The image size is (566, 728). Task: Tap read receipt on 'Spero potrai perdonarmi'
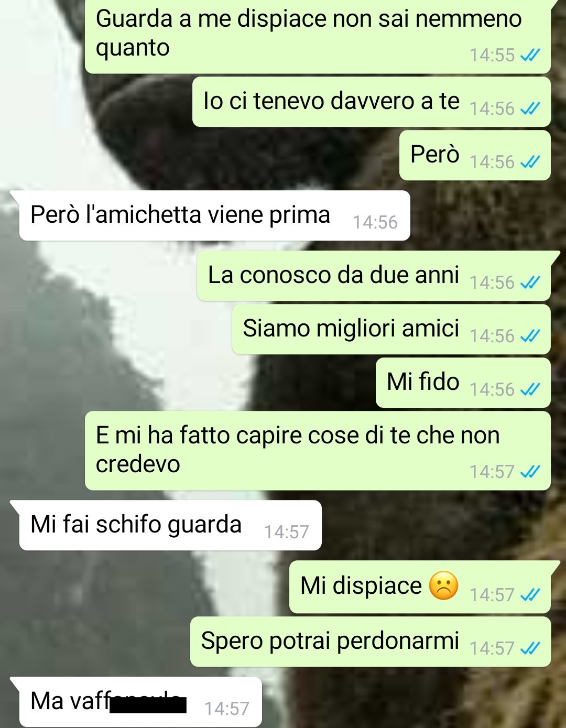coord(530,648)
